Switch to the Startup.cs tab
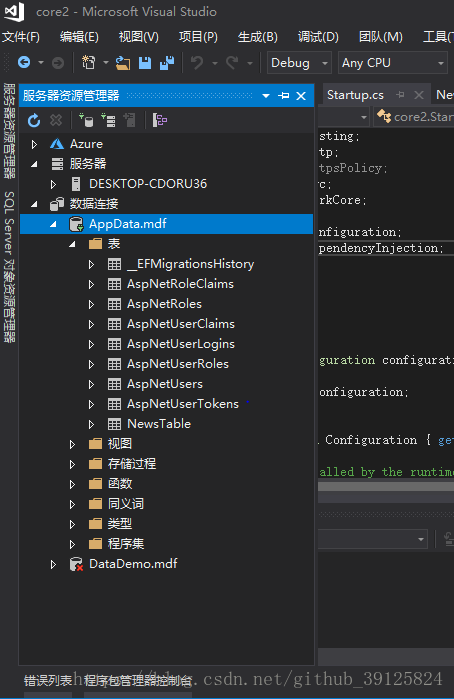The width and height of the screenshot is (454, 699). (355, 95)
